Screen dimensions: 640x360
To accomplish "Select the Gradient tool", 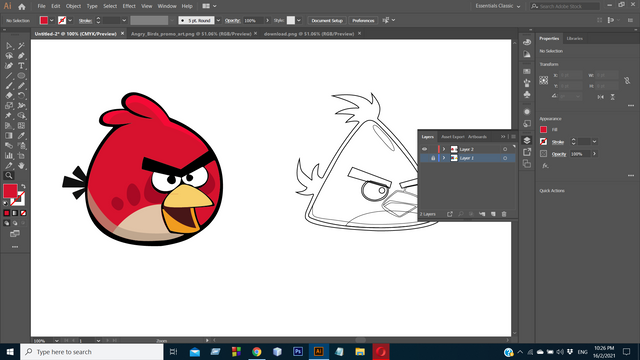I will 9,136.
